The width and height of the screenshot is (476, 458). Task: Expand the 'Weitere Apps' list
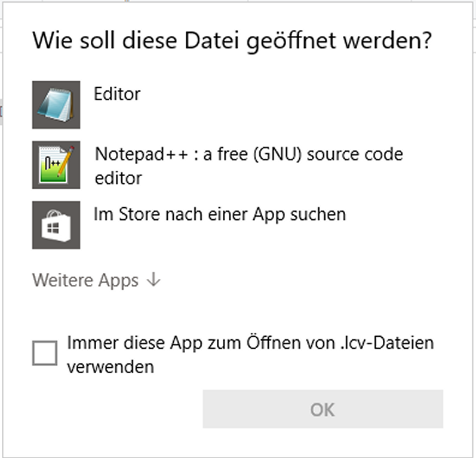[x=97, y=280]
